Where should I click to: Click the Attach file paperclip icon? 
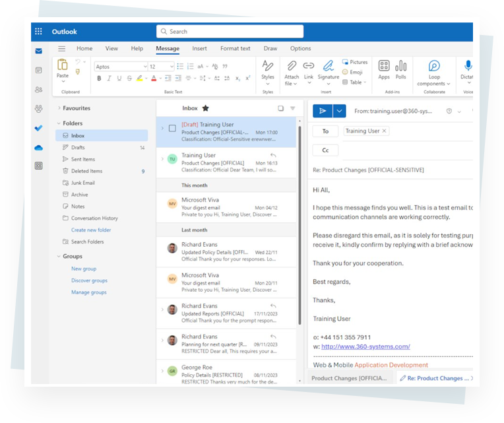pos(291,67)
